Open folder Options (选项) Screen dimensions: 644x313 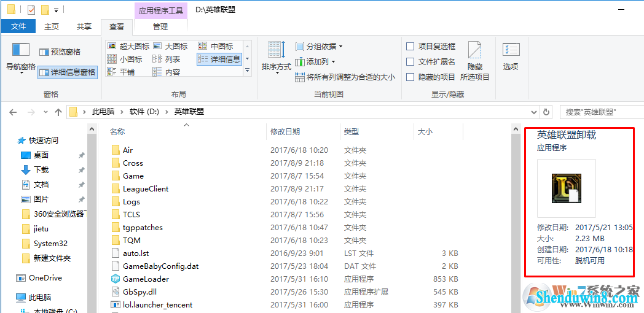(511, 57)
